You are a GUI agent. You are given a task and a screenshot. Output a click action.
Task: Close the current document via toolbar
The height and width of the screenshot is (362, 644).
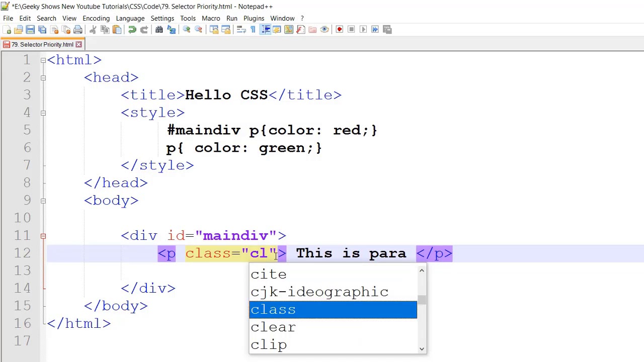[54, 30]
